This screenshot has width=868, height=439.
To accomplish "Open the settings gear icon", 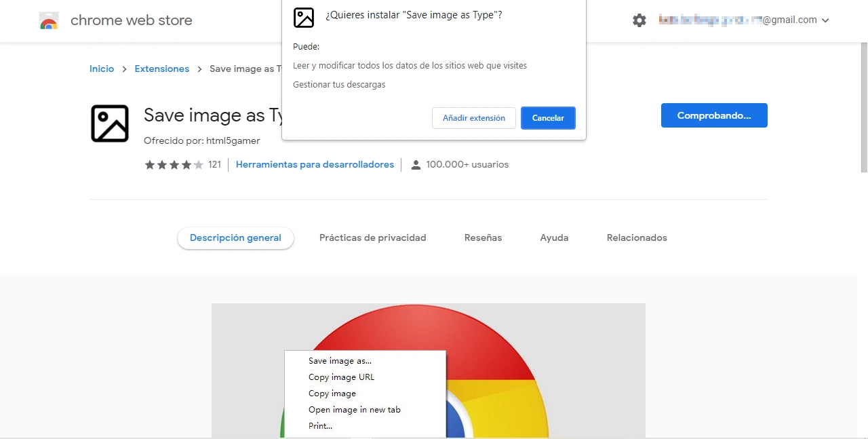I will 639,20.
